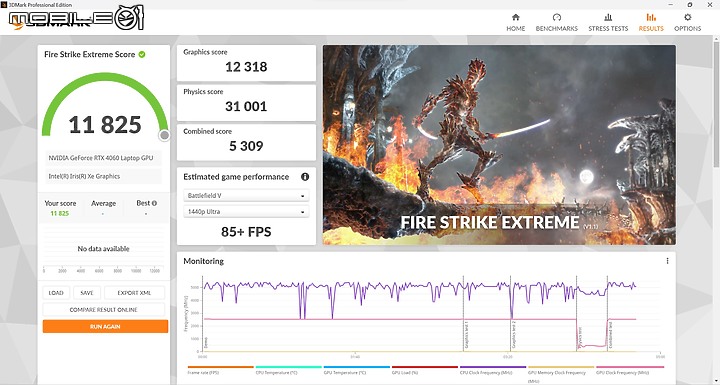Toggle the GPU Temperature legend series
This screenshot has height=385, width=720.
click(356, 370)
